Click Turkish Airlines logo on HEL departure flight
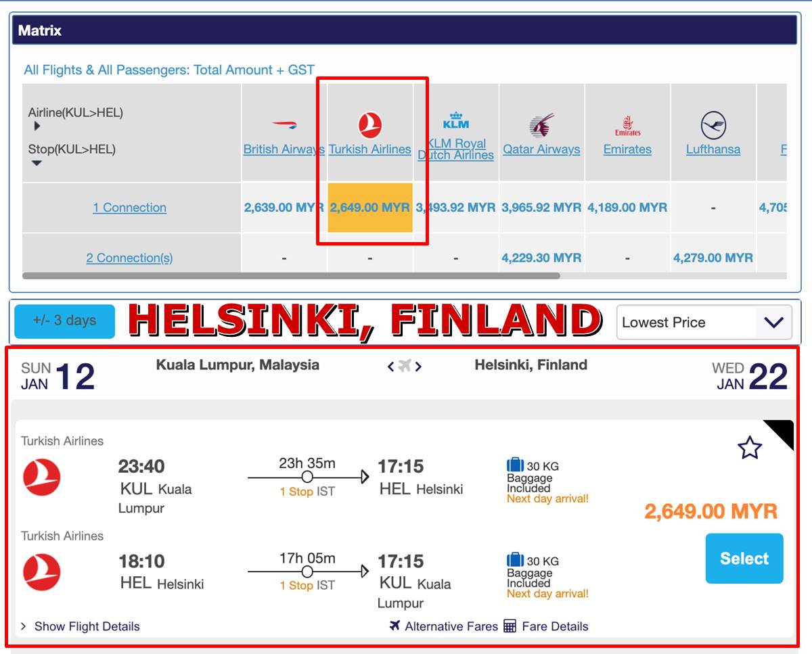This screenshot has width=812, height=654. tap(42, 572)
